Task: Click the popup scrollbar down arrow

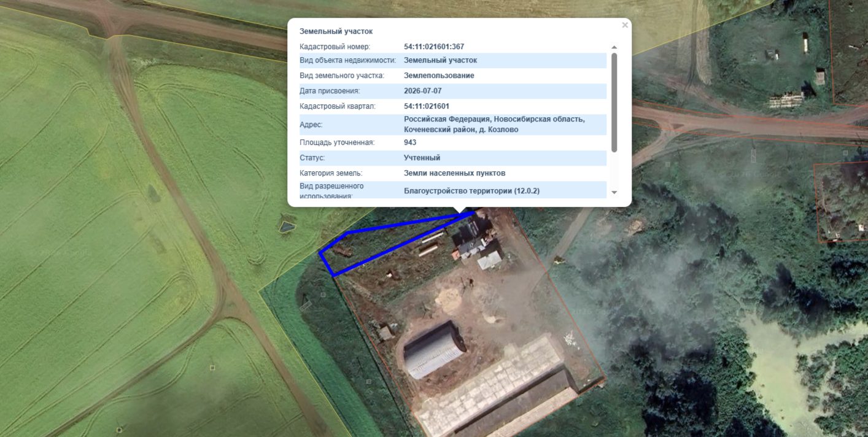Action: 614,193
